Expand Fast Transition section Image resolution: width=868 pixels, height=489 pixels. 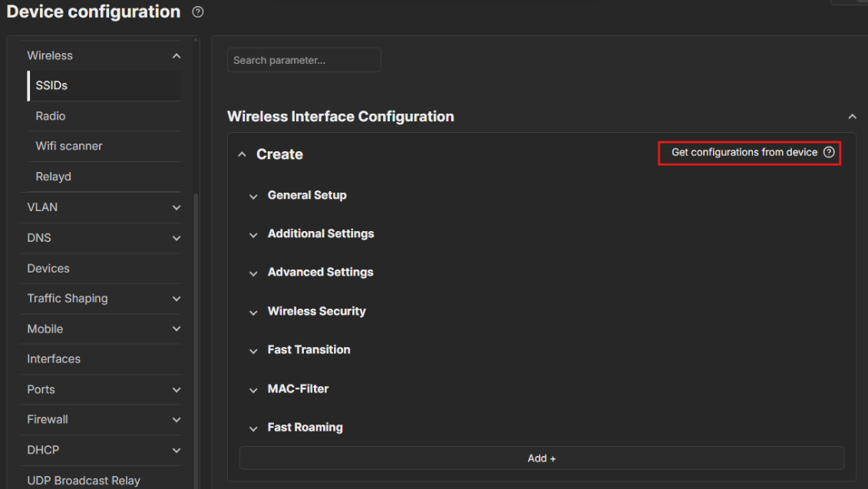tap(253, 351)
